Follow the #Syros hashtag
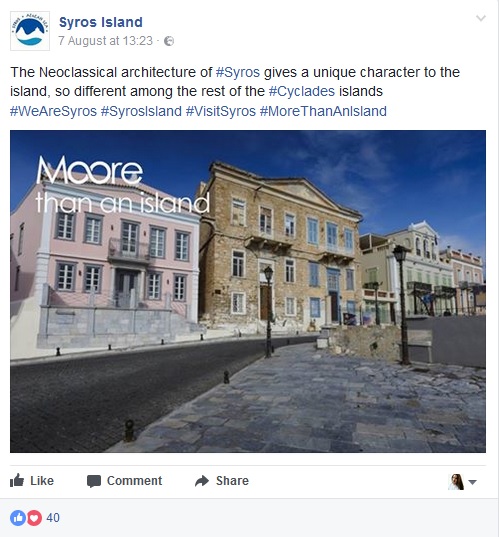The width and height of the screenshot is (499, 537). 238,72
